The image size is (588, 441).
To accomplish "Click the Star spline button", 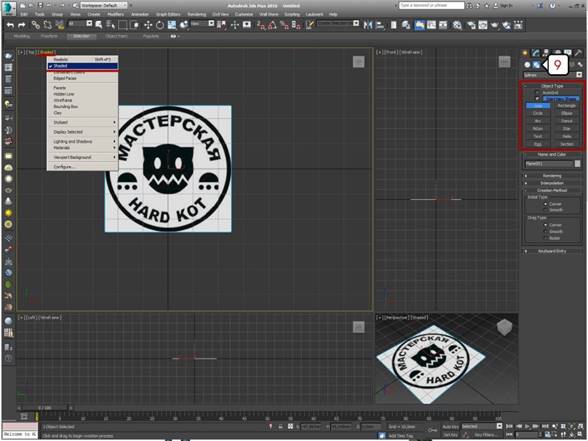I will click(567, 129).
